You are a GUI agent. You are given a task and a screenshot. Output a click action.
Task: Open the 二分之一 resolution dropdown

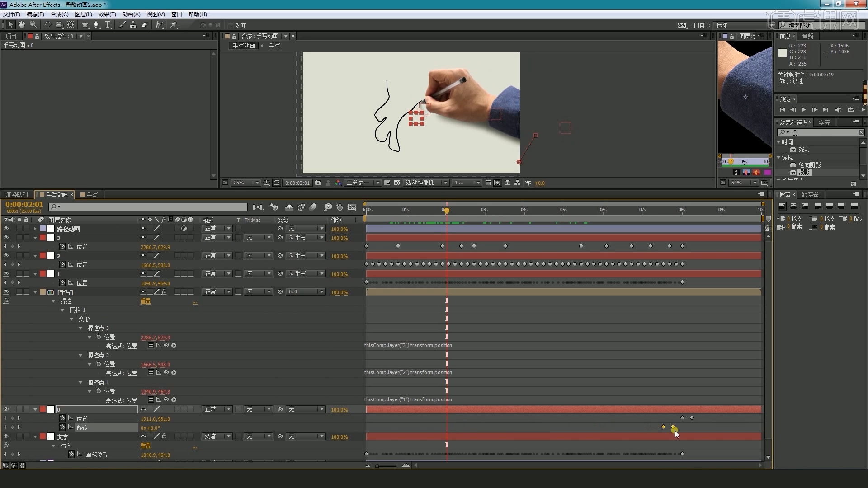363,183
